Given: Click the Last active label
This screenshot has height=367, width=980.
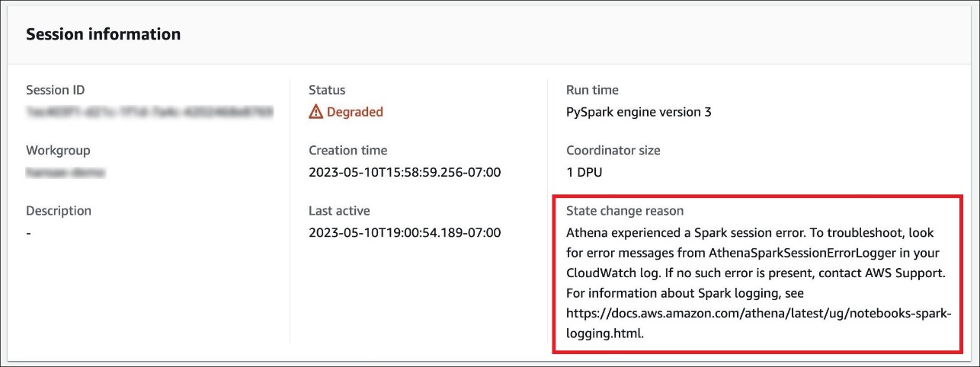Looking at the screenshot, I should point(339,210).
